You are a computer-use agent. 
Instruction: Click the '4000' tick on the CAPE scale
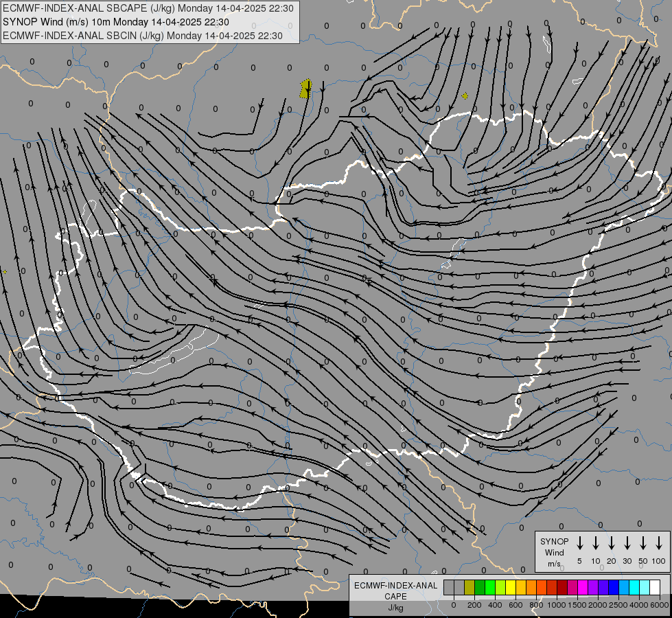(639, 605)
